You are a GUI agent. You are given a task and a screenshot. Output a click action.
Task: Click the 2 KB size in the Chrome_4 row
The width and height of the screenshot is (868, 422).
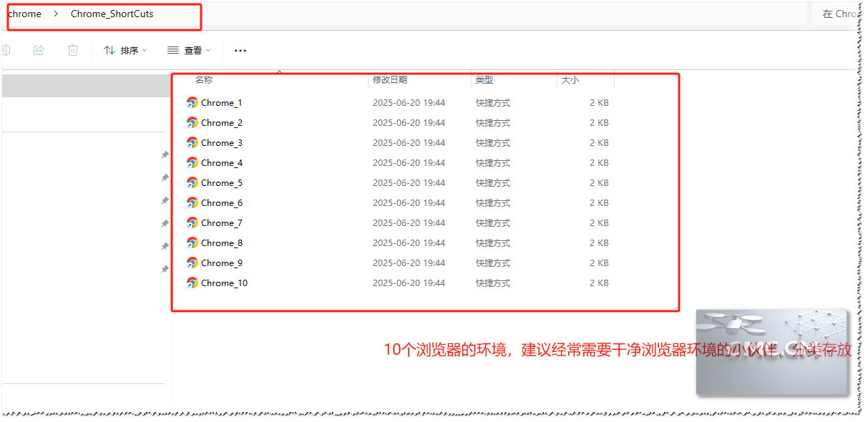[599, 162]
